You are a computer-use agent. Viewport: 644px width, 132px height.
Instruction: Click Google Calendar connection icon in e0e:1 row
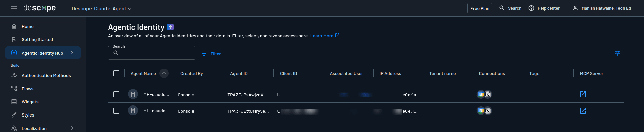point(481,111)
